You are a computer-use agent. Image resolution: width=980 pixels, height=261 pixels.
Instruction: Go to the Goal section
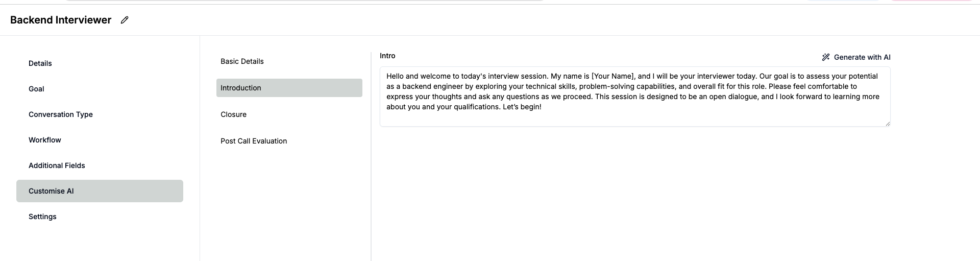coord(36,89)
